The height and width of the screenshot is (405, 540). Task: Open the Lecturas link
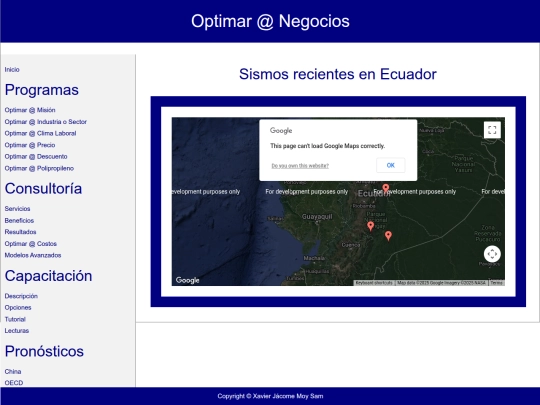pyautogui.click(x=17, y=331)
